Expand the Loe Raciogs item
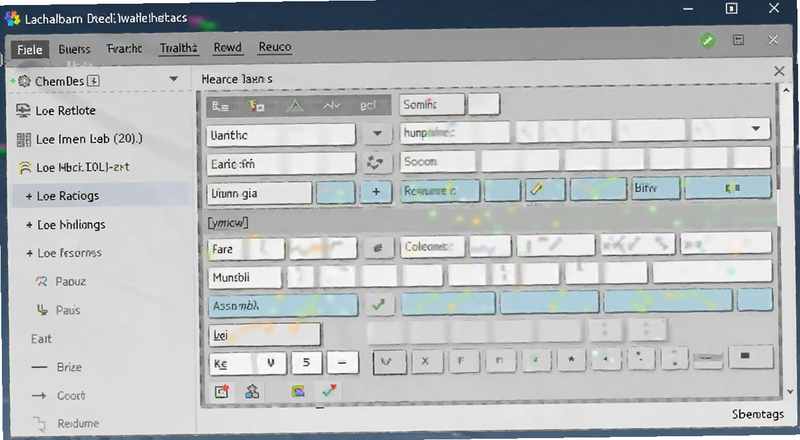800x440 pixels. (x=29, y=196)
